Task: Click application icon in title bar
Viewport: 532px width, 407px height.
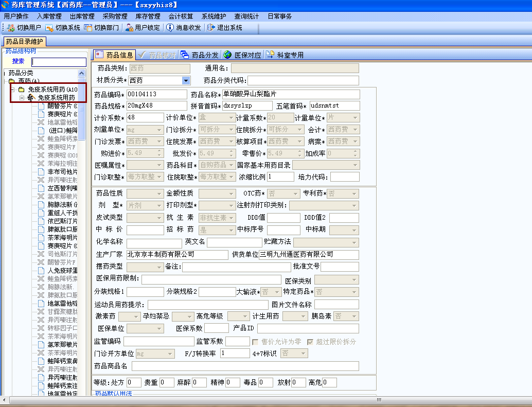Action: [5, 5]
